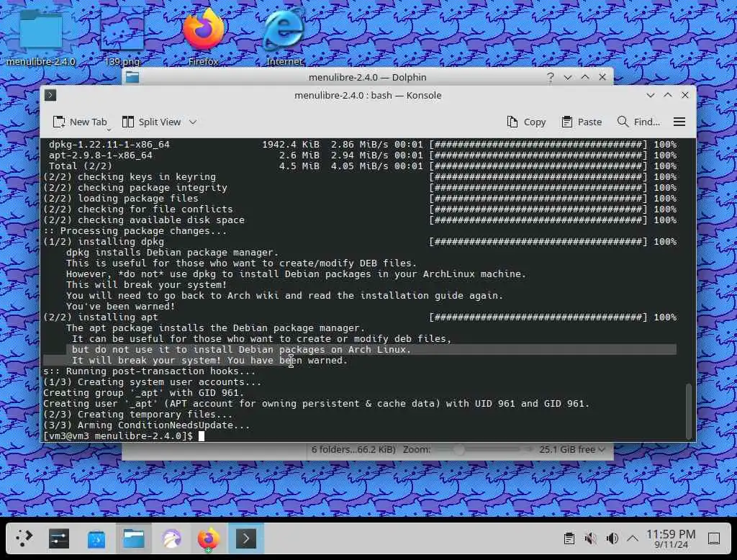Maximize the Konsole window
The image size is (737, 560).
click(668, 95)
